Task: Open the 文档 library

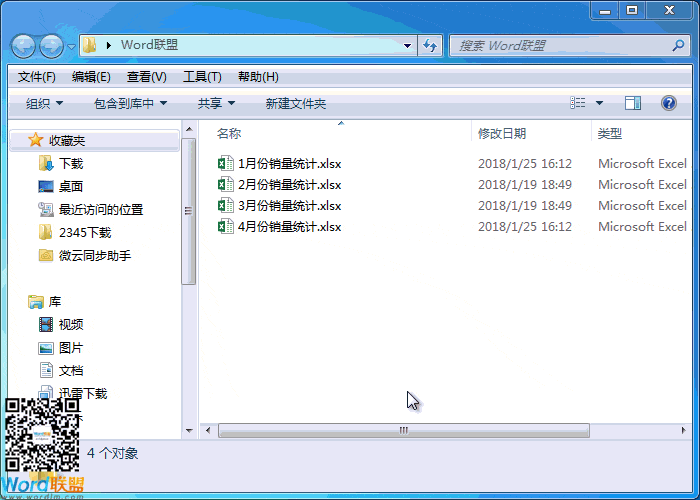Action: coord(71,371)
